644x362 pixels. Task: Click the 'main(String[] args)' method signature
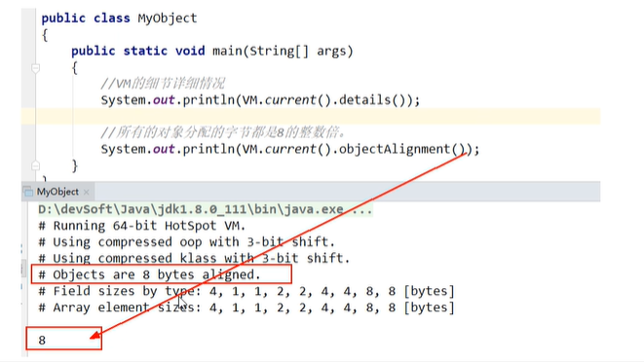click(x=283, y=52)
